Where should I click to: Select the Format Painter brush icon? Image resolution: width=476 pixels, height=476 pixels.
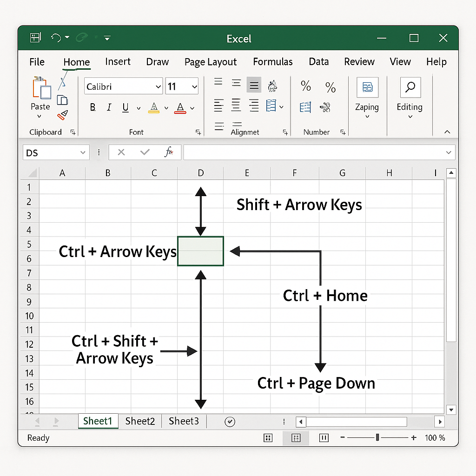[x=63, y=115]
